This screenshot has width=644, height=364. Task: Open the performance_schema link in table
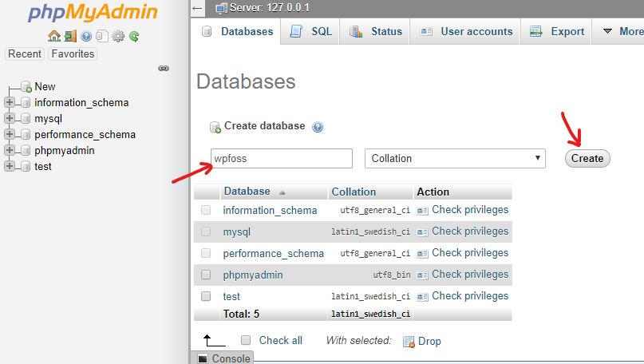274,254
